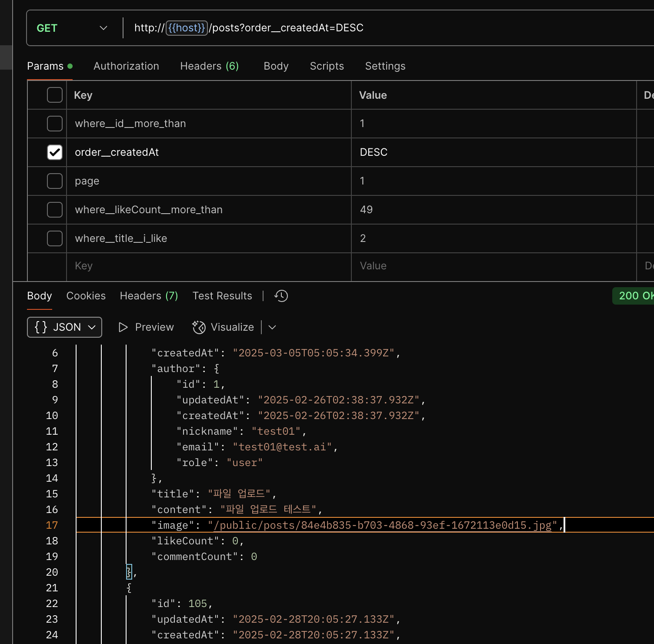Viewport: 654px width, 644px height.
Task: Click the "commentCount": 0 line
Action: [x=204, y=557]
